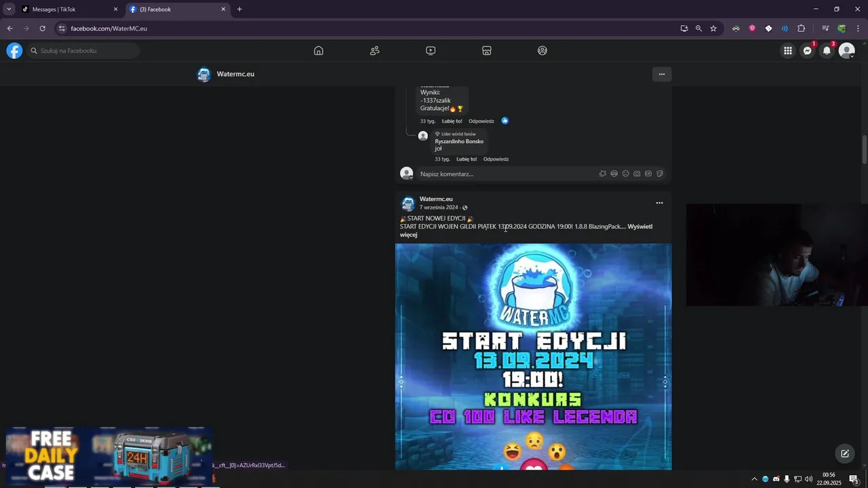868x488 pixels.
Task: Click Odpowiedz under Ryszardinho Bonsko's comment
Action: click(x=496, y=159)
